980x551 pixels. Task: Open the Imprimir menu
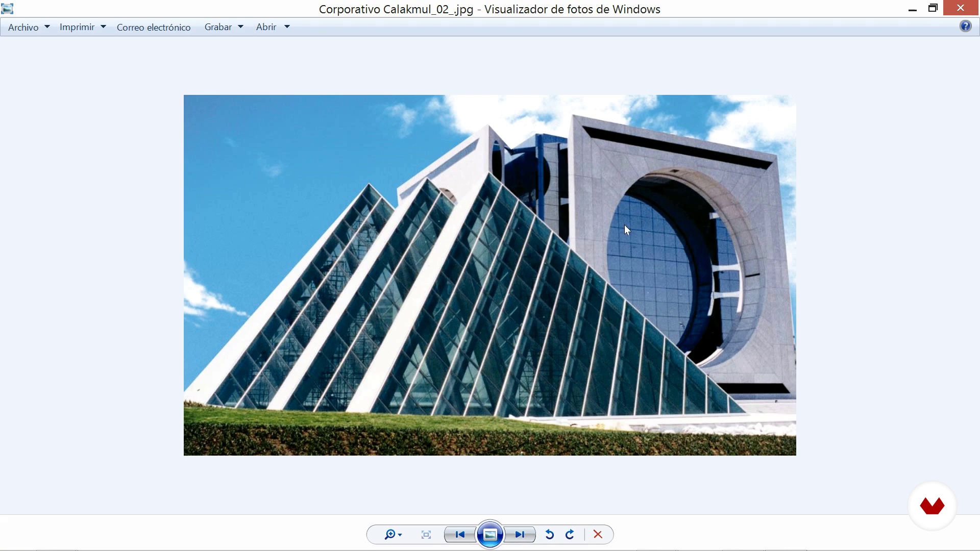[x=77, y=27]
